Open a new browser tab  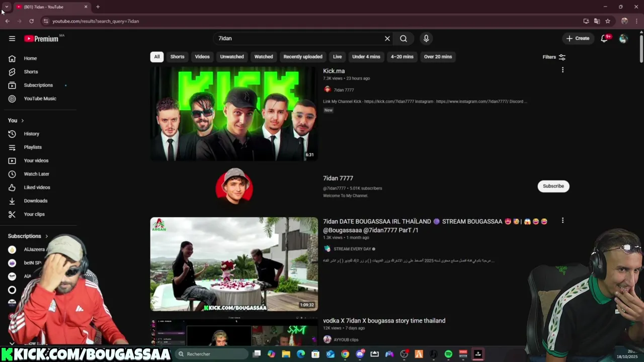pos(98,7)
